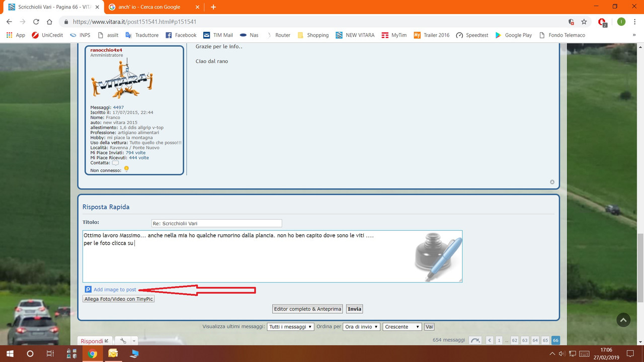Show more bookmarks with the double chevron

point(634,35)
